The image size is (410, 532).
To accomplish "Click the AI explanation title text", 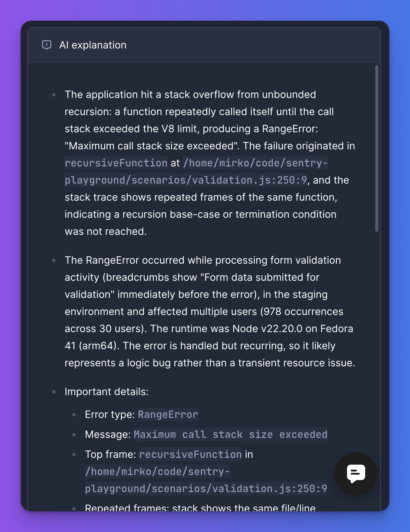I will tap(93, 45).
